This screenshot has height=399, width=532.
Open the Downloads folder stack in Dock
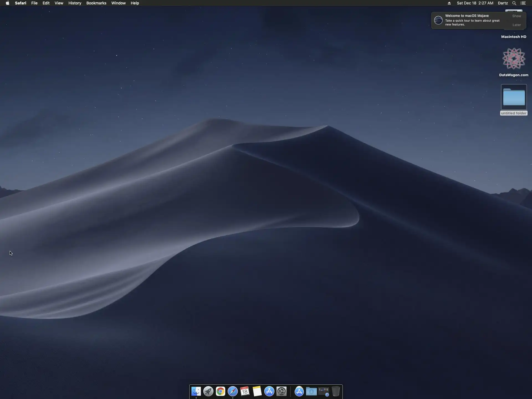point(311,391)
